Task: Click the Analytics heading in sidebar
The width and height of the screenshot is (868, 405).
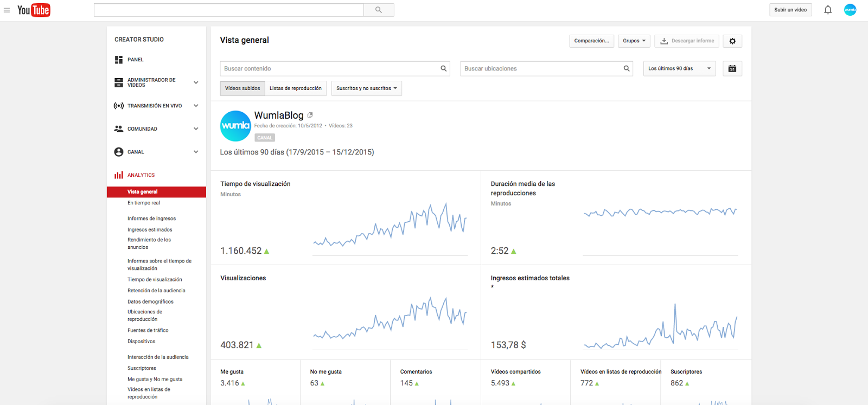Action: [141, 175]
